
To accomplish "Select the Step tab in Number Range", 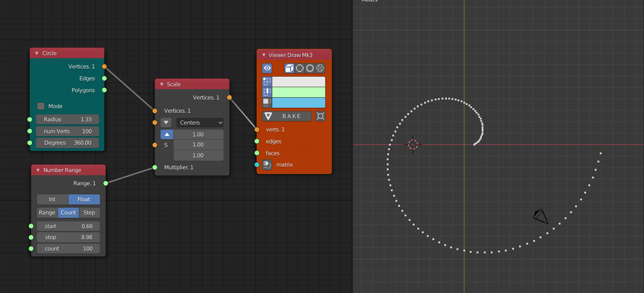I will (x=89, y=213).
